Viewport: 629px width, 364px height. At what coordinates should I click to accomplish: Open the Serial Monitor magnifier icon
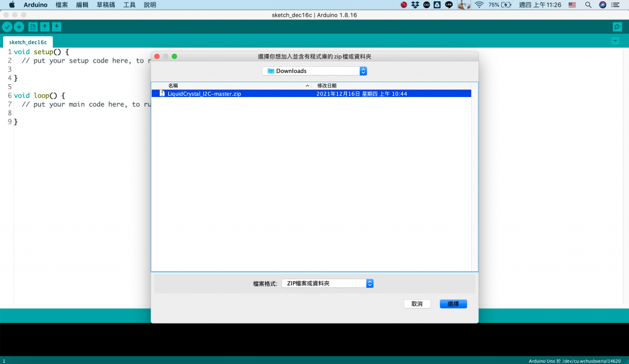click(x=617, y=27)
